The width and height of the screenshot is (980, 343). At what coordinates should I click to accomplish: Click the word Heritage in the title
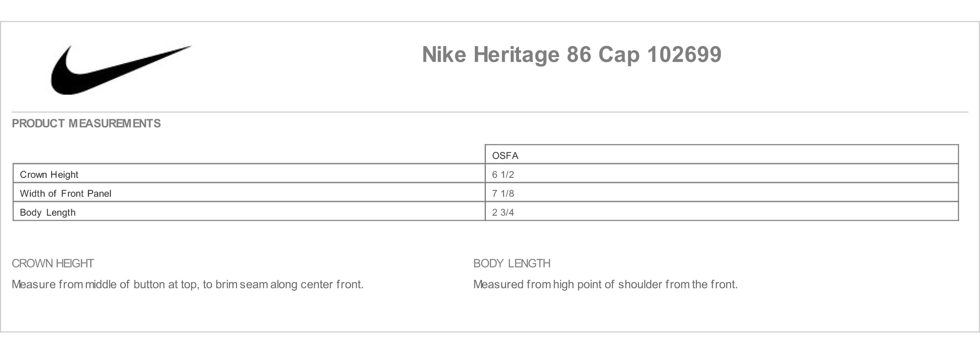(516, 56)
